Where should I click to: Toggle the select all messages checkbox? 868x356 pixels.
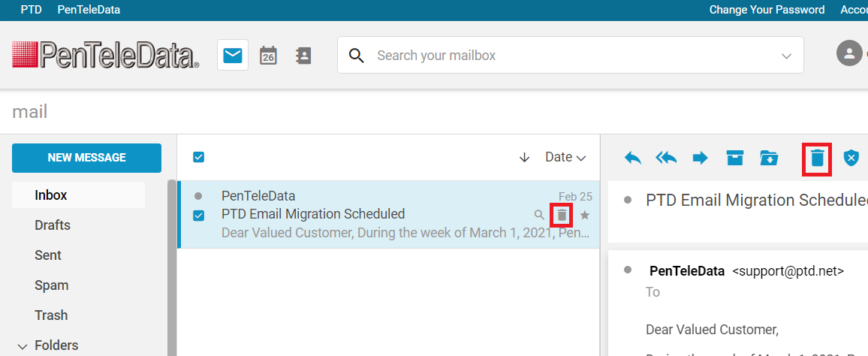199,157
